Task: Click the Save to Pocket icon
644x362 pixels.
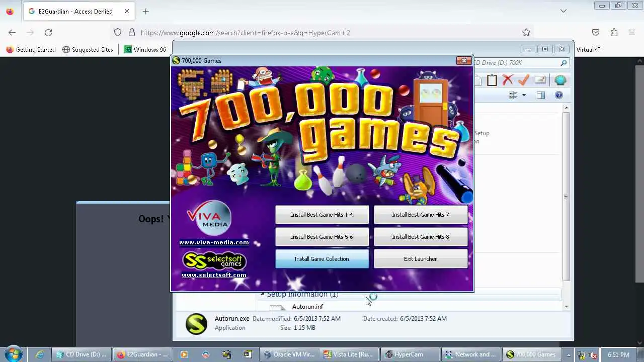Action: pos(596,33)
